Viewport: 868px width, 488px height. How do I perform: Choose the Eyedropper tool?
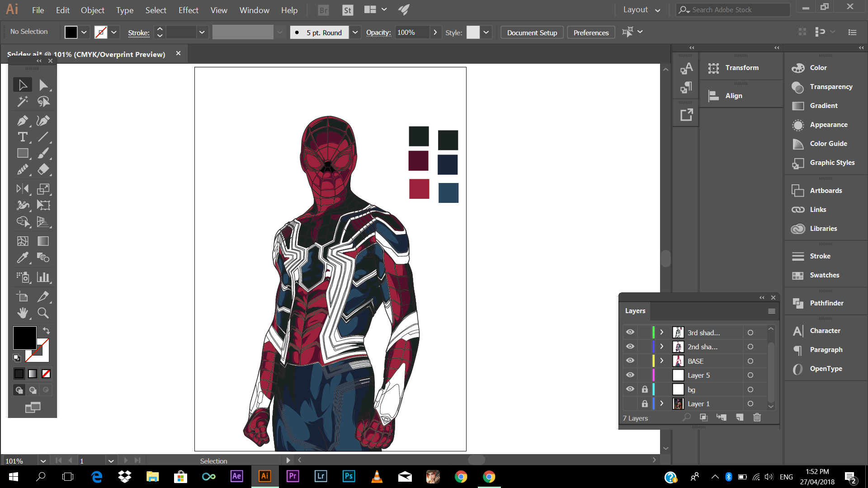pos(23,258)
